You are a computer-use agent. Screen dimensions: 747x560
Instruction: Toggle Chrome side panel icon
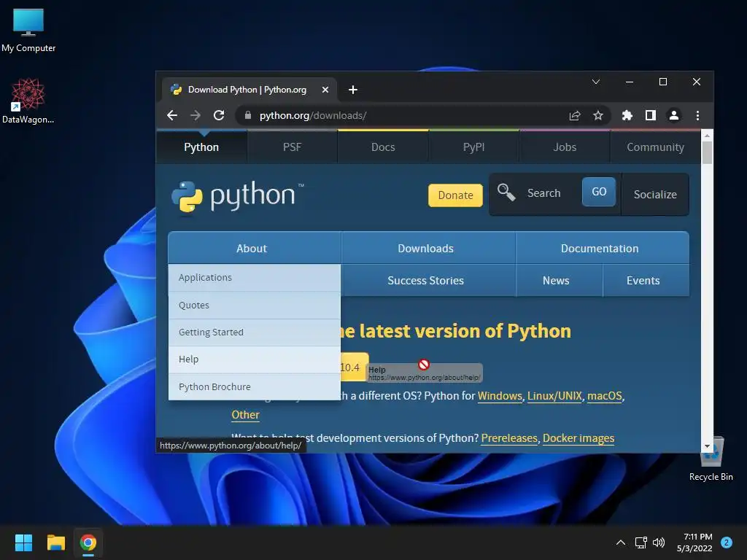tap(650, 115)
